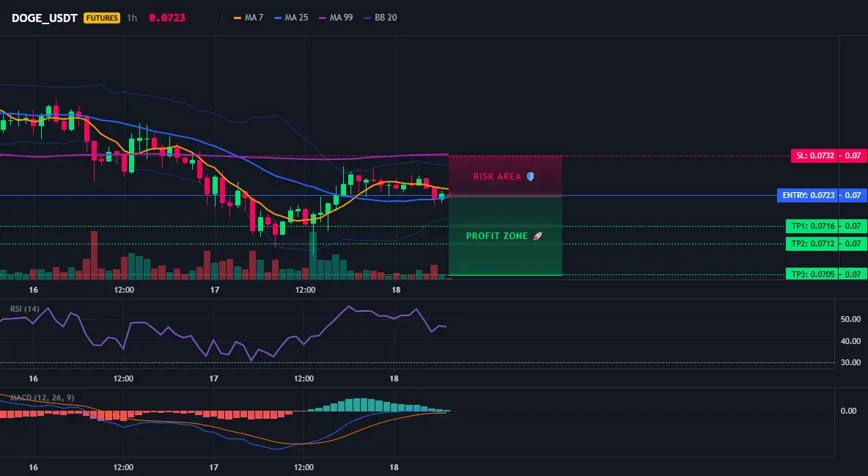The height and width of the screenshot is (476, 868).
Task: Toggle the MA 99 legend entry
Action: [x=336, y=18]
